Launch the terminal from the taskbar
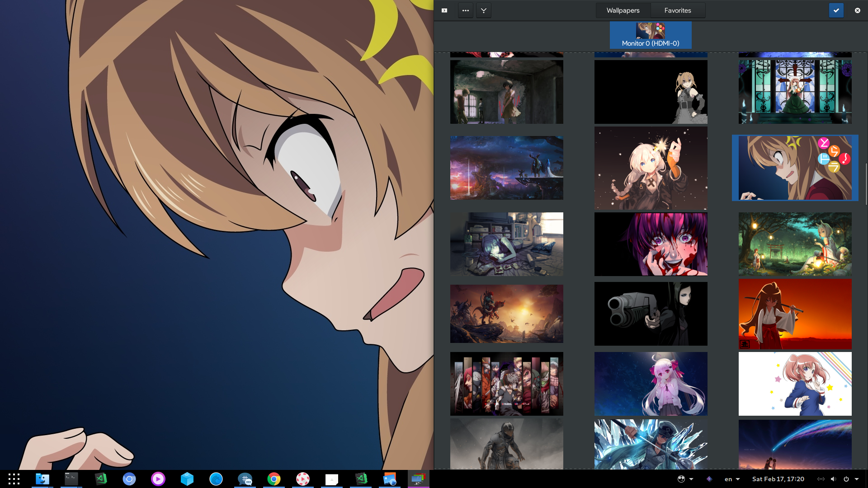868x488 pixels. 71,479
